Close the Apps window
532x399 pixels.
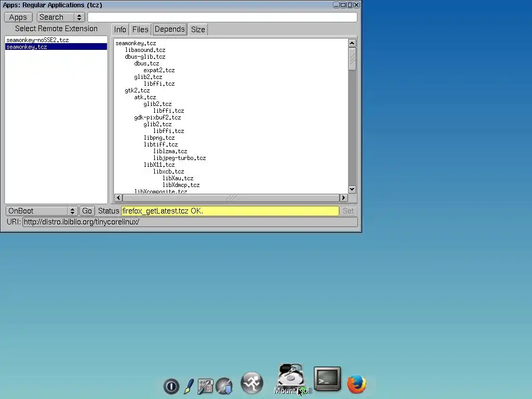point(356,5)
